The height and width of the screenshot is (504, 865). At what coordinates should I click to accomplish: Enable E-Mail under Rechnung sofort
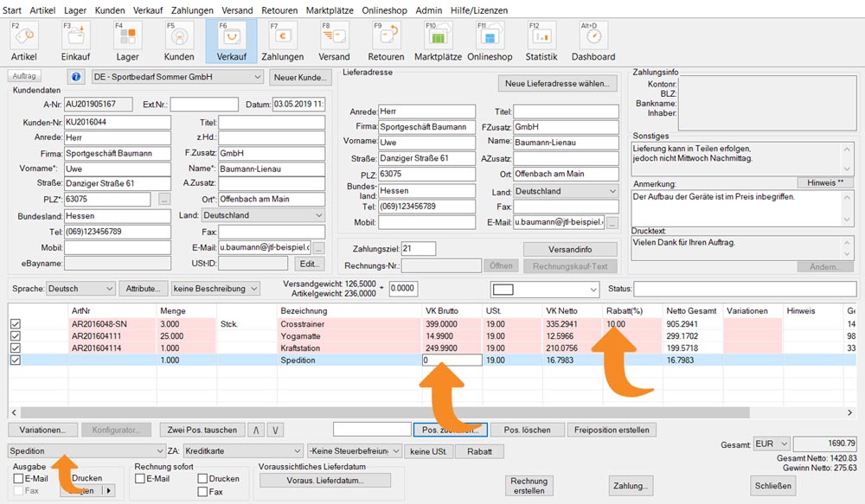tap(141, 479)
